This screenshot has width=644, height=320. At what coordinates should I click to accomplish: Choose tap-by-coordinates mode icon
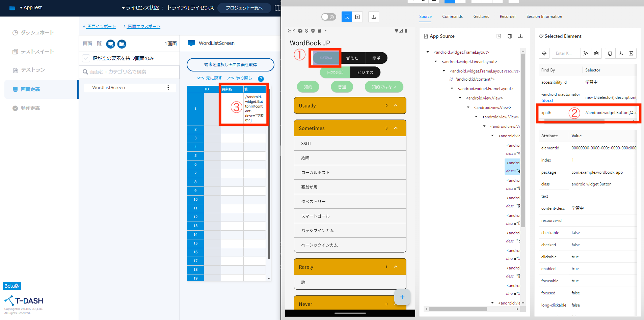[357, 17]
